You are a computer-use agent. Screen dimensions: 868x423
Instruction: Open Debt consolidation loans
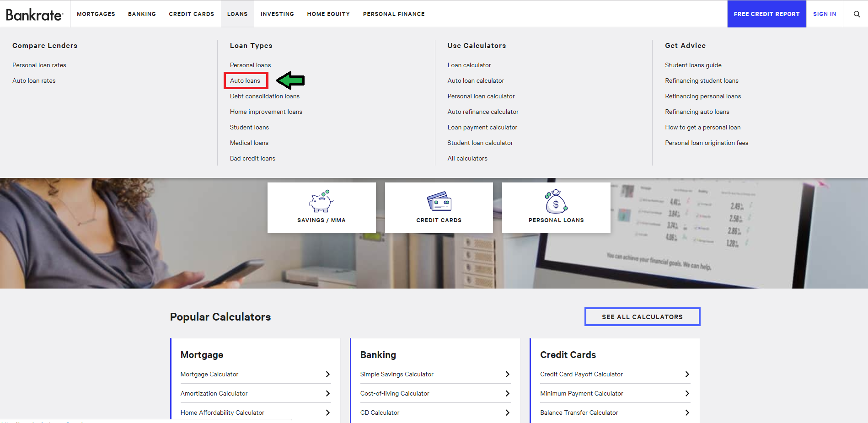tap(265, 96)
